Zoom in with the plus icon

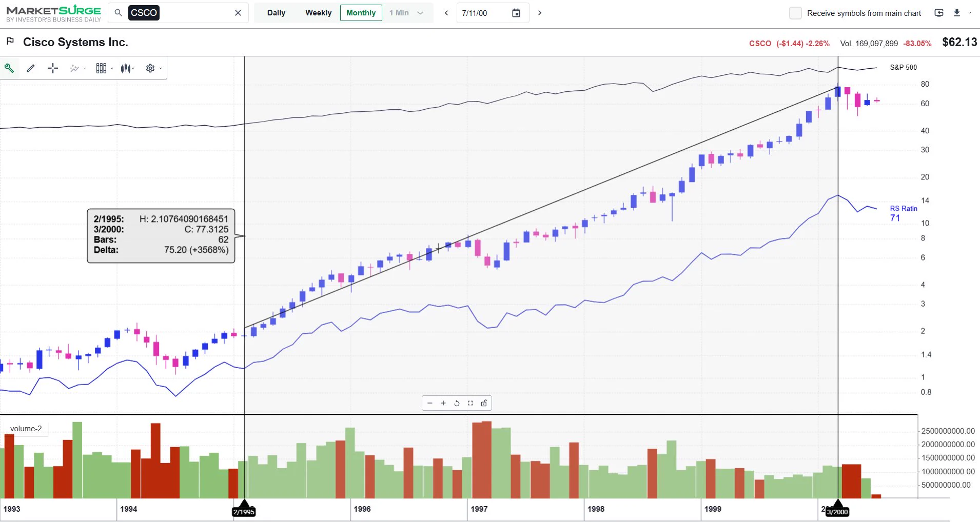coord(443,403)
